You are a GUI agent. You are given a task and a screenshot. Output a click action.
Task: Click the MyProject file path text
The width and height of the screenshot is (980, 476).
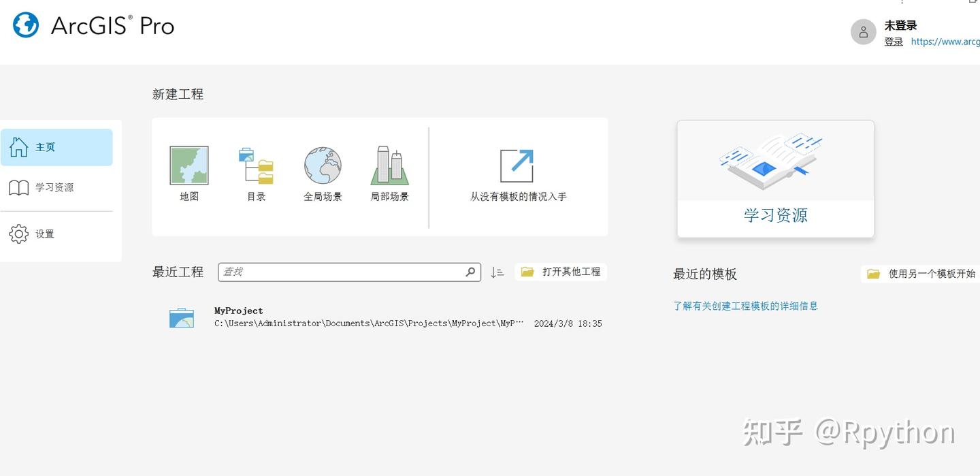click(x=369, y=323)
